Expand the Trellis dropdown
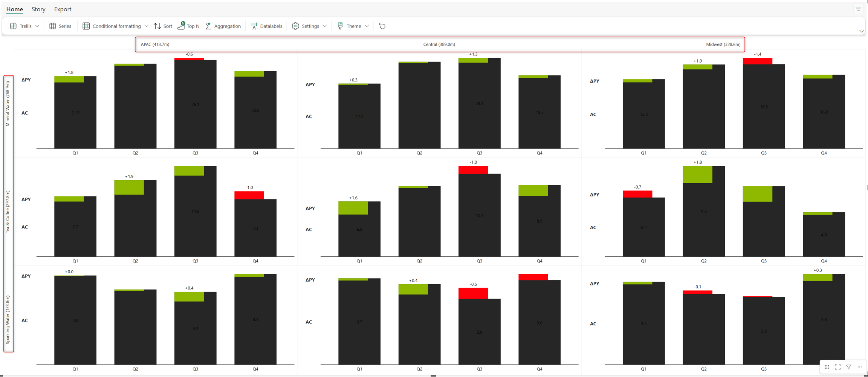 [x=37, y=26]
